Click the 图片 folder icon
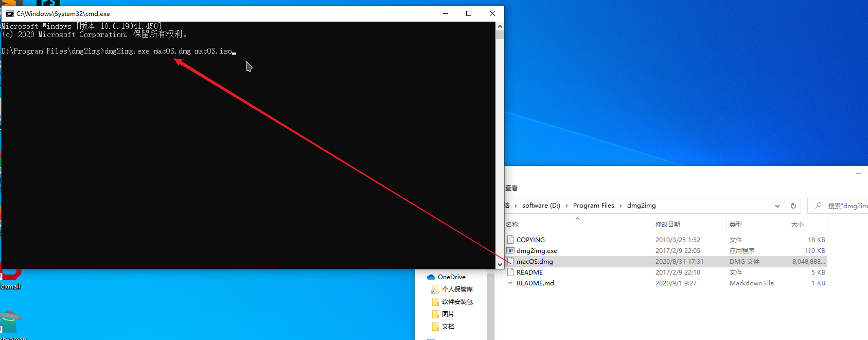Screen dimensions: 868x340 pos(435,314)
